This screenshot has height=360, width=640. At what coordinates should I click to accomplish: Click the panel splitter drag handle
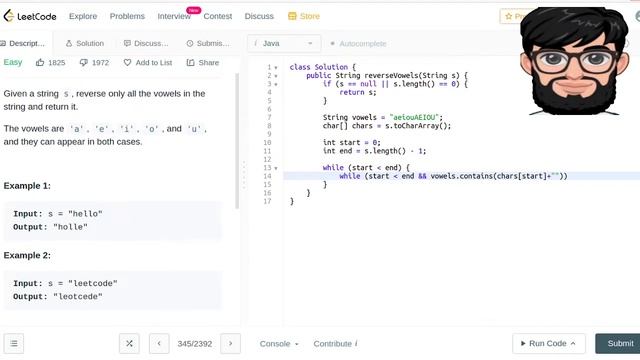[244, 176]
